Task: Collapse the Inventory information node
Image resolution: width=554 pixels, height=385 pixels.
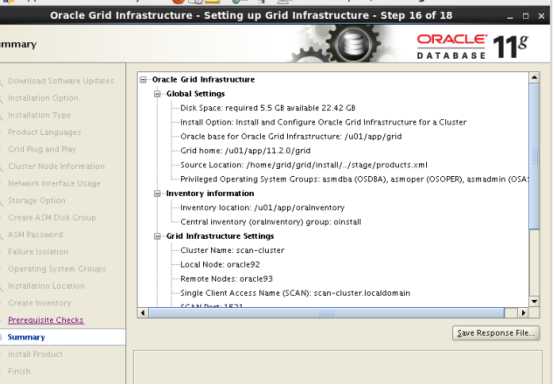Action: click(x=158, y=194)
